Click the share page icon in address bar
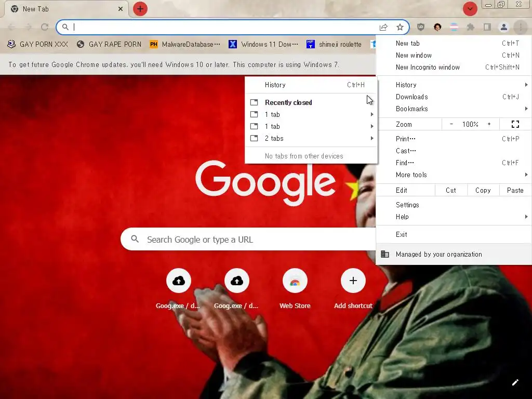Image resolution: width=532 pixels, height=399 pixels. tap(383, 27)
